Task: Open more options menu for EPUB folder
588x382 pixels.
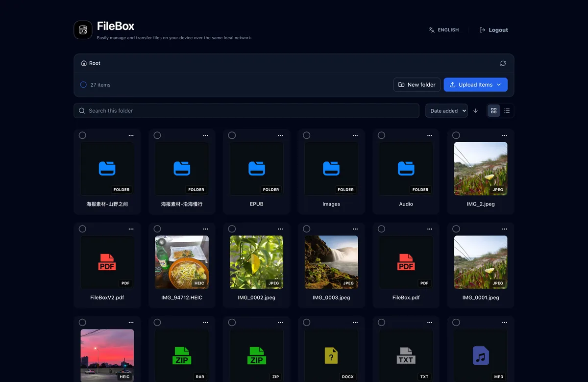Action: [x=280, y=135]
